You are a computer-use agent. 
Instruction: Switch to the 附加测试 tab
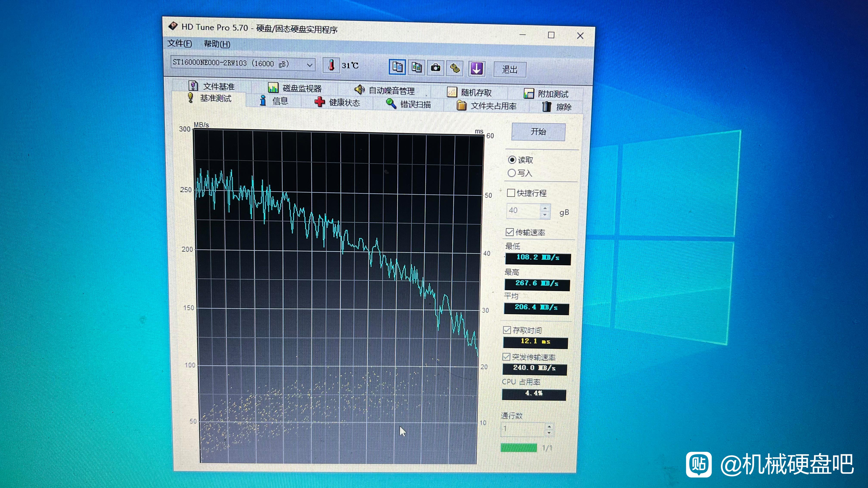click(x=546, y=94)
